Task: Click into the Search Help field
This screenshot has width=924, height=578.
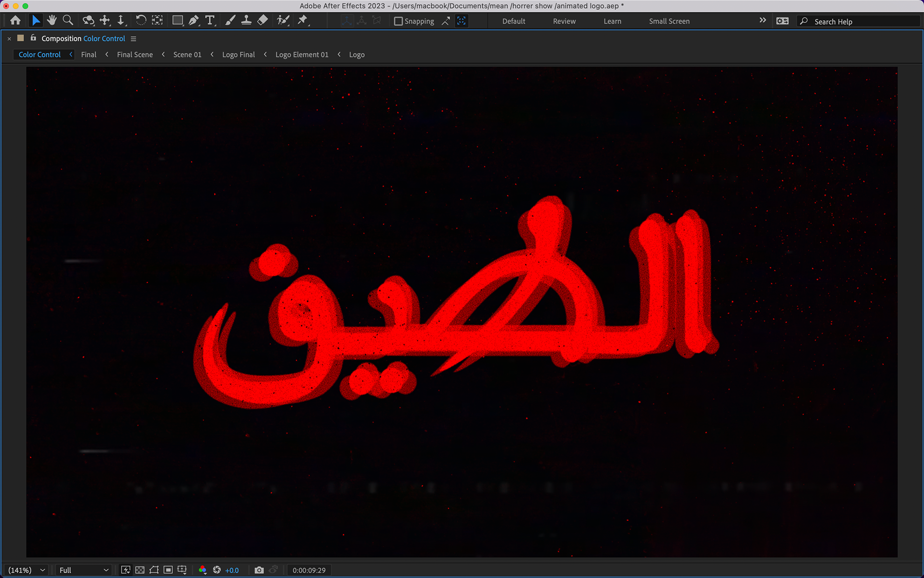Action: (x=859, y=21)
